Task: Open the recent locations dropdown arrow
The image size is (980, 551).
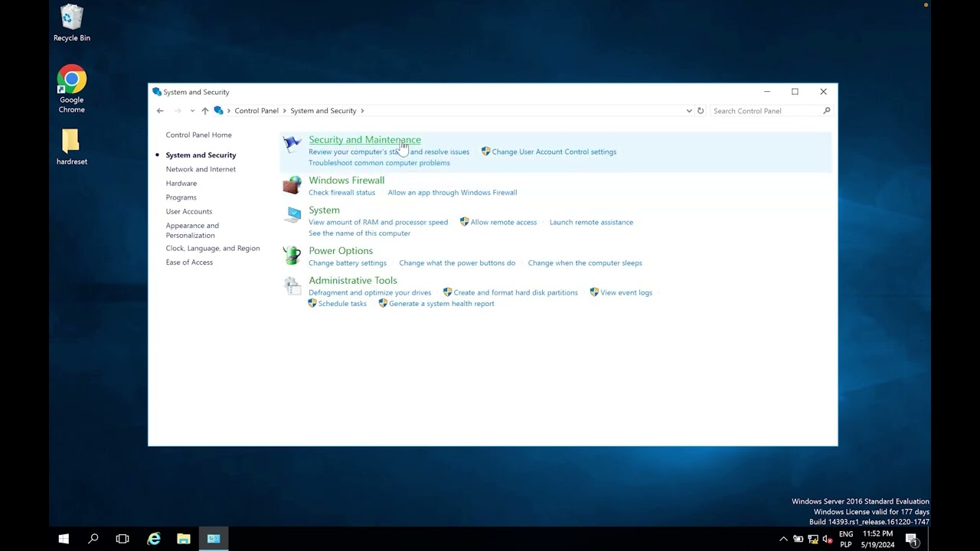Action: coord(191,111)
